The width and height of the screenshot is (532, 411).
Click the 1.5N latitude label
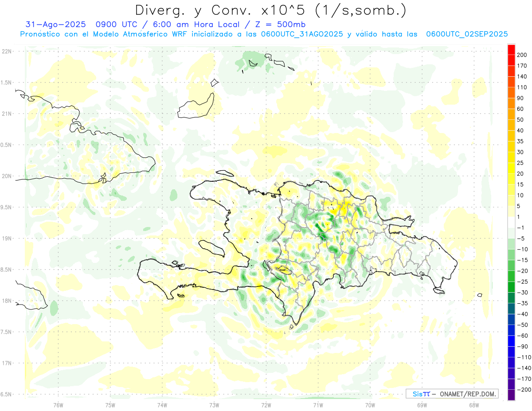(7, 82)
